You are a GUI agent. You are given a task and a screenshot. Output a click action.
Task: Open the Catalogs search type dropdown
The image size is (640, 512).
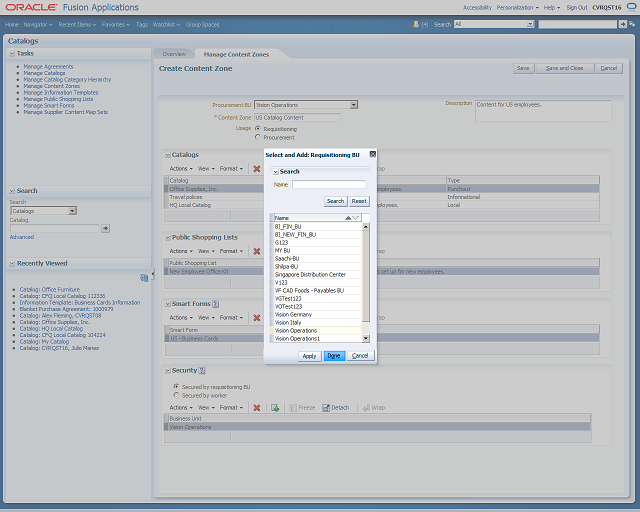[x=72, y=211]
